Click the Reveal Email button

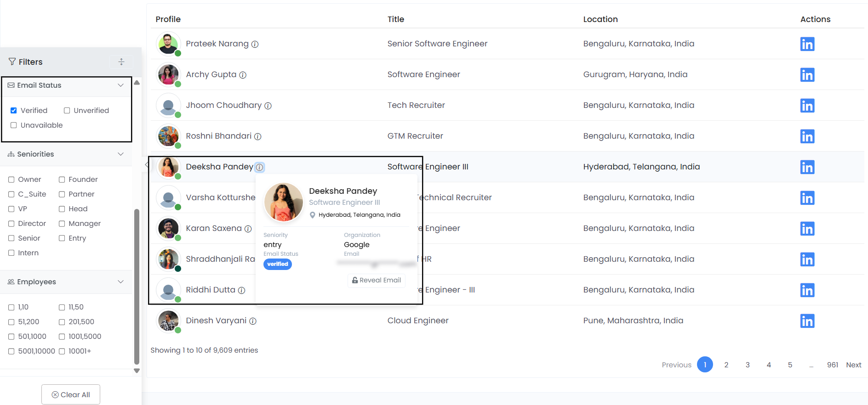tap(377, 280)
